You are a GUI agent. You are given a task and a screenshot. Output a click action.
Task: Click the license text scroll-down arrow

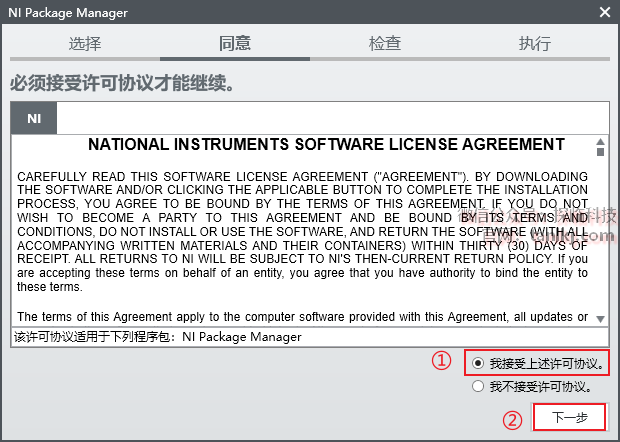[600, 319]
